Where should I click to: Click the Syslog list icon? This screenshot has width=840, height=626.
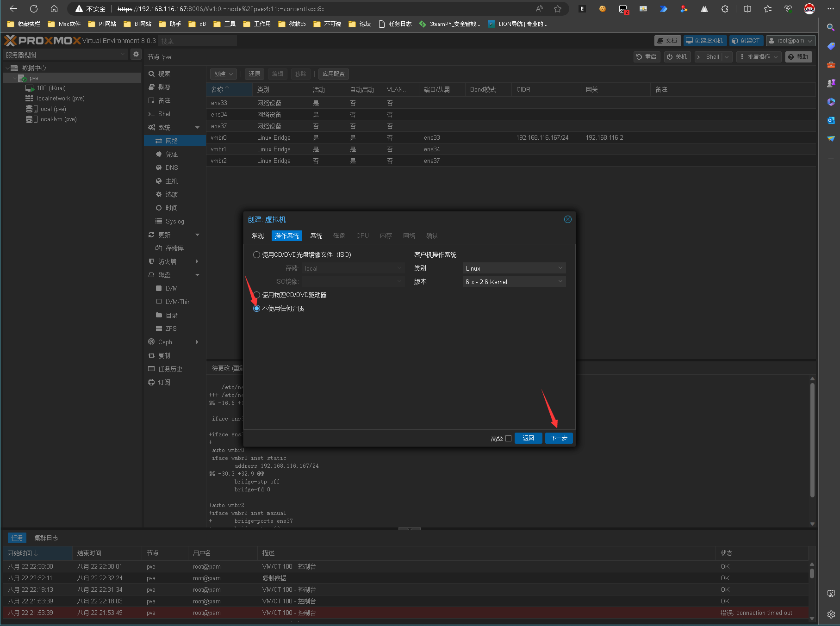tap(159, 222)
